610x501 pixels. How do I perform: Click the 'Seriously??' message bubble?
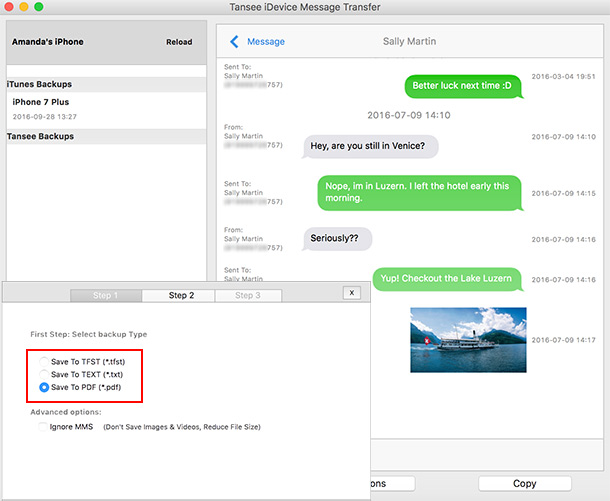click(x=337, y=239)
